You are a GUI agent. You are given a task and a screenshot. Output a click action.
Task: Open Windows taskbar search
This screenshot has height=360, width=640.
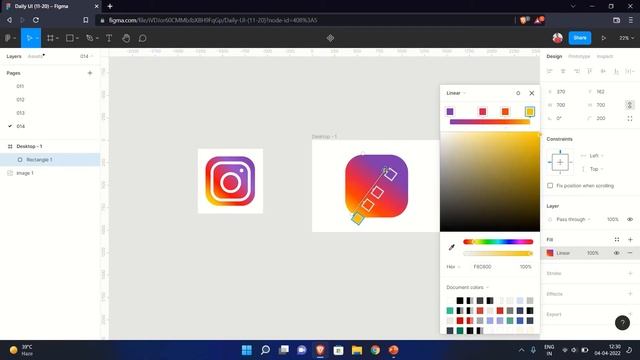(265, 350)
